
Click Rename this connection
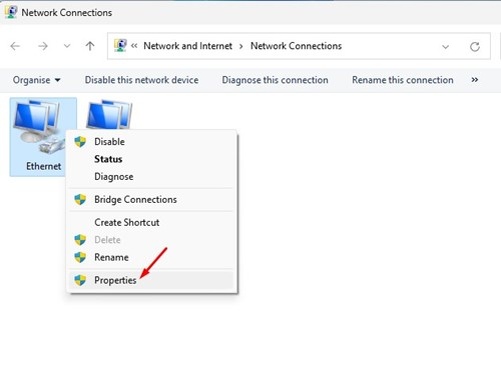(403, 80)
